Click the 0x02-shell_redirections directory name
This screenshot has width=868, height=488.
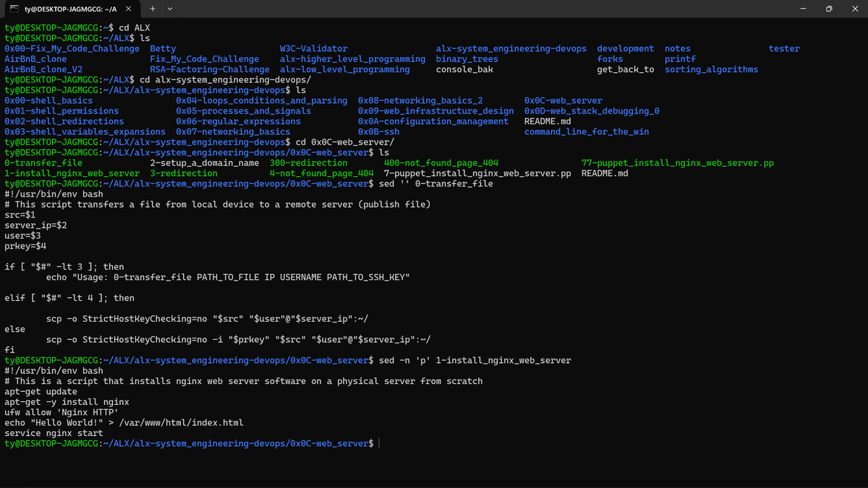[x=64, y=121]
